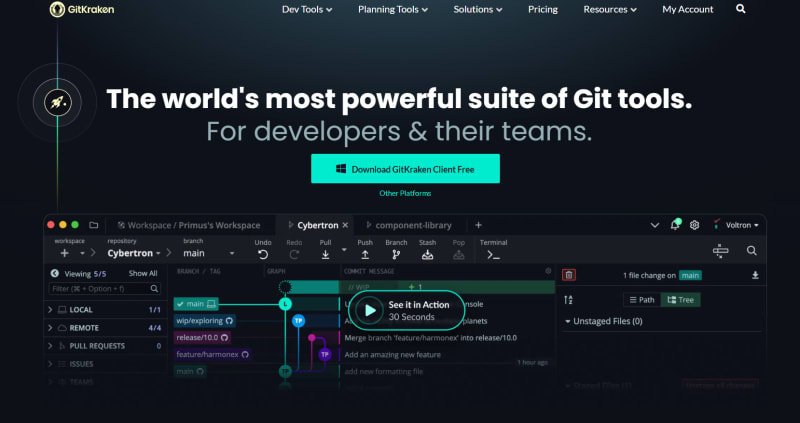This screenshot has height=423, width=800.
Task: Click the download icon in changes panel
Action: click(755, 275)
